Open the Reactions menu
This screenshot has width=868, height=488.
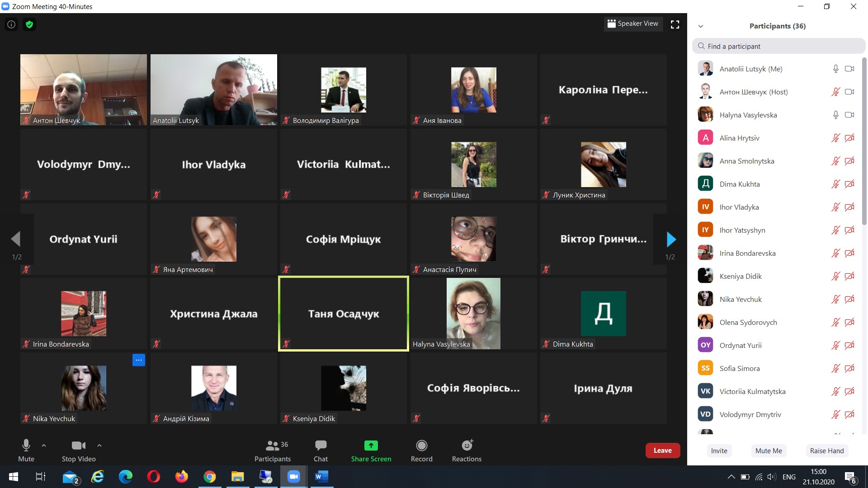(467, 450)
